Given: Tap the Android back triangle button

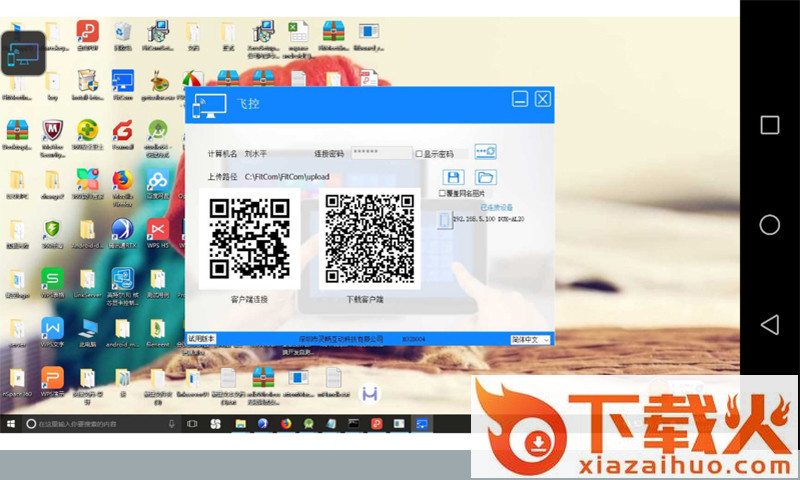Looking at the screenshot, I should (x=769, y=324).
